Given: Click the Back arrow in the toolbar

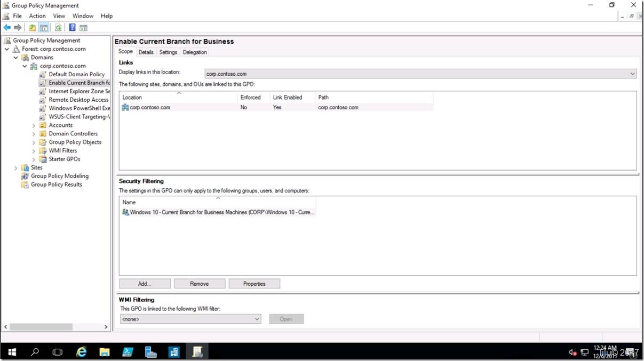Looking at the screenshot, I should click(x=7, y=28).
